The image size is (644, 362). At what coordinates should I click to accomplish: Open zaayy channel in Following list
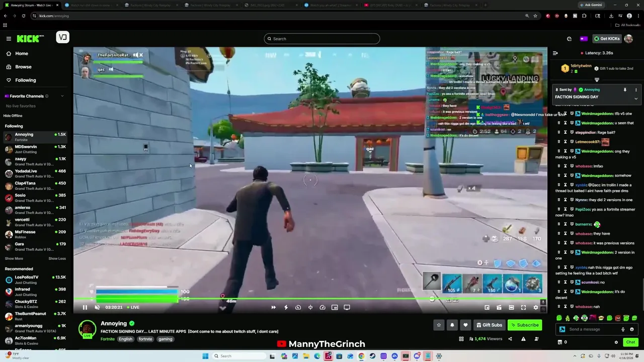[x=35, y=161]
